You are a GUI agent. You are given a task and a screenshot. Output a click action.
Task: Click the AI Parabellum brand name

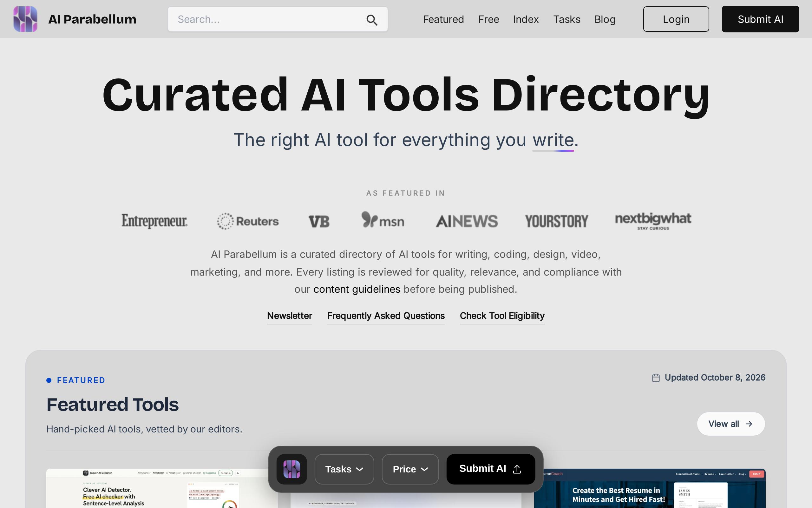pyautogui.click(x=92, y=19)
